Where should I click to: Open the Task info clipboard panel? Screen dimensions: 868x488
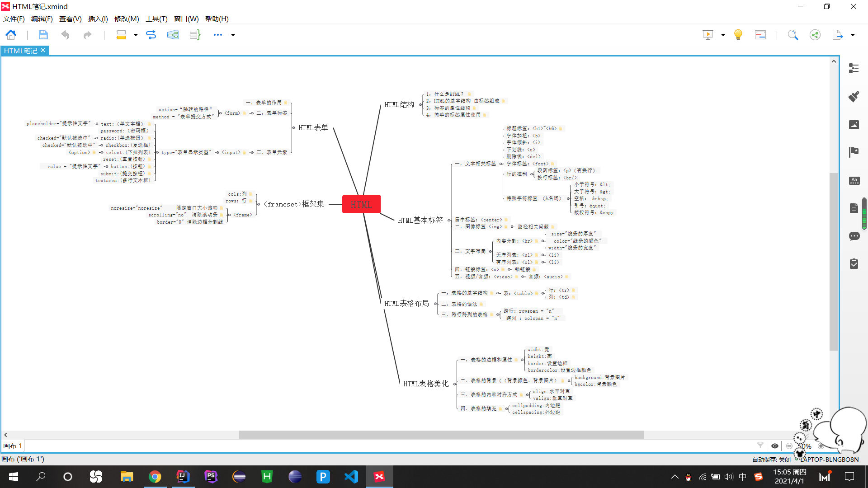click(854, 264)
